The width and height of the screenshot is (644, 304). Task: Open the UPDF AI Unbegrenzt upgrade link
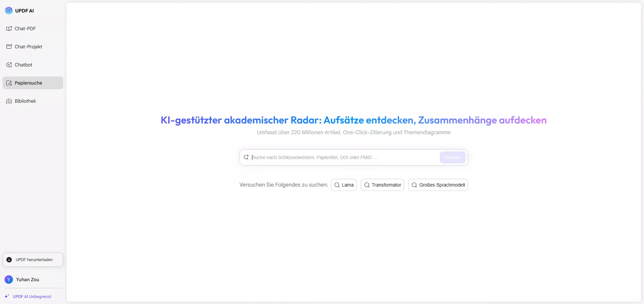pos(32,297)
